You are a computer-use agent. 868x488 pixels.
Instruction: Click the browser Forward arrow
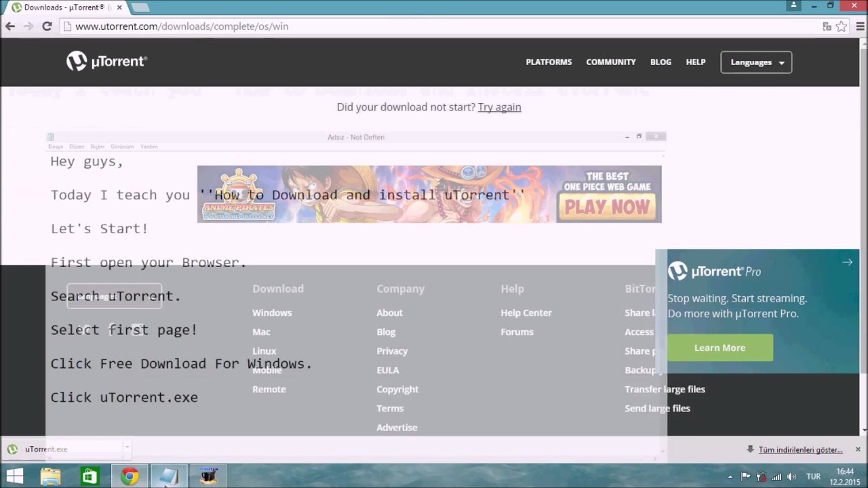pos(28,26)
